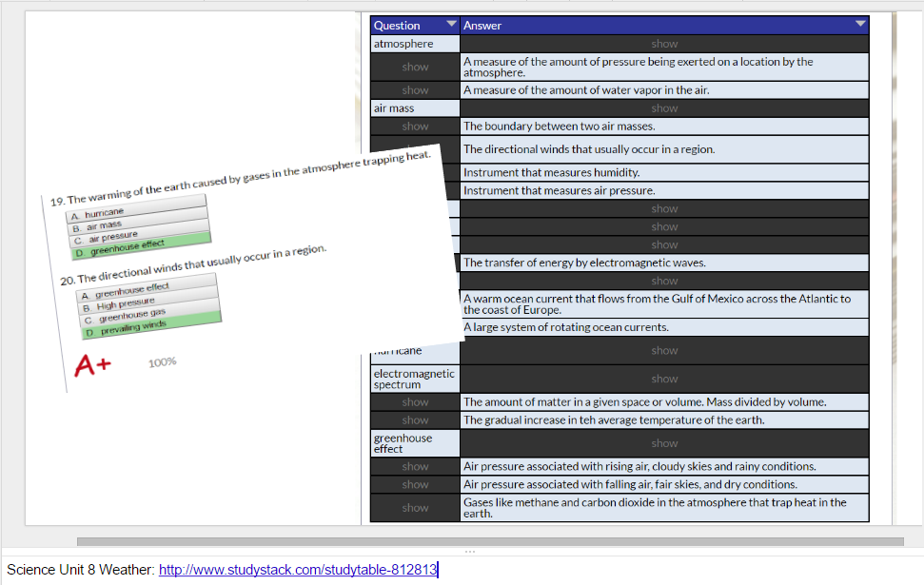Click question 19 option D greenhouse effect
This screenshot has height=585, width=924.
coord(141,246)
